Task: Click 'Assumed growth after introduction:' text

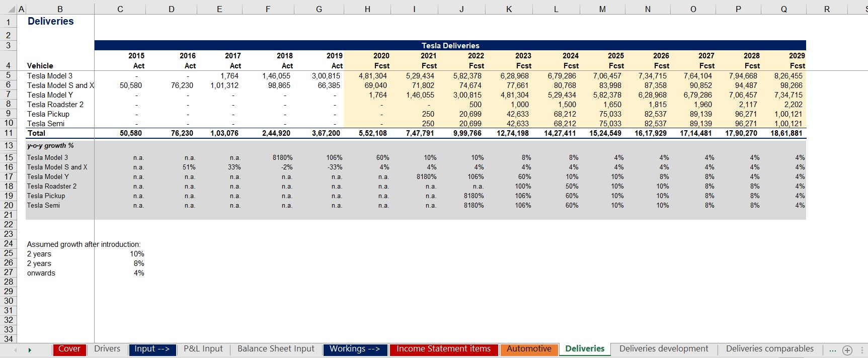Action: point(84,244)
